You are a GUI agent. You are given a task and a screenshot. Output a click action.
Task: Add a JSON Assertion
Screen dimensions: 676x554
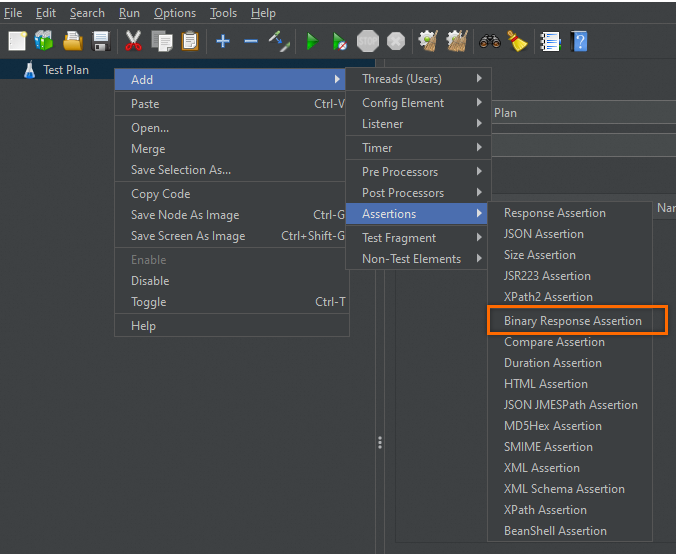click(x=570, y=234)
